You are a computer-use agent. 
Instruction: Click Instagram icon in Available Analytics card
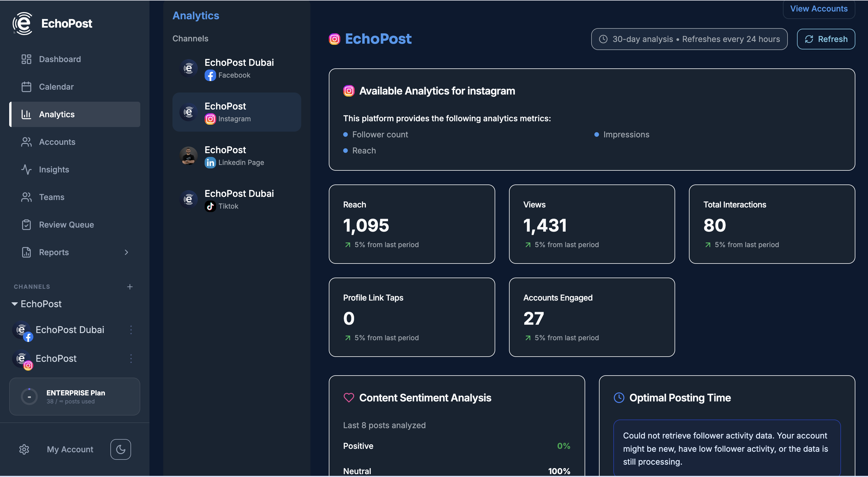click(349, 91)
